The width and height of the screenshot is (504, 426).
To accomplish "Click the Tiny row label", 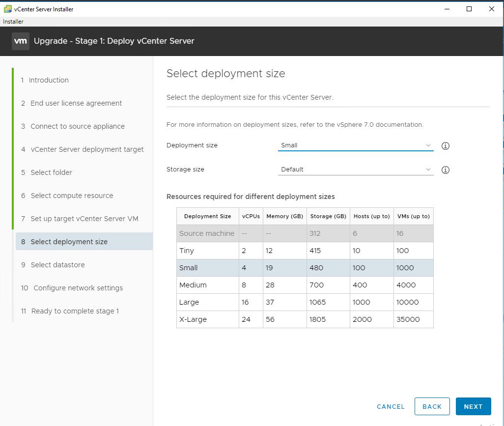I will click(187, 251).
